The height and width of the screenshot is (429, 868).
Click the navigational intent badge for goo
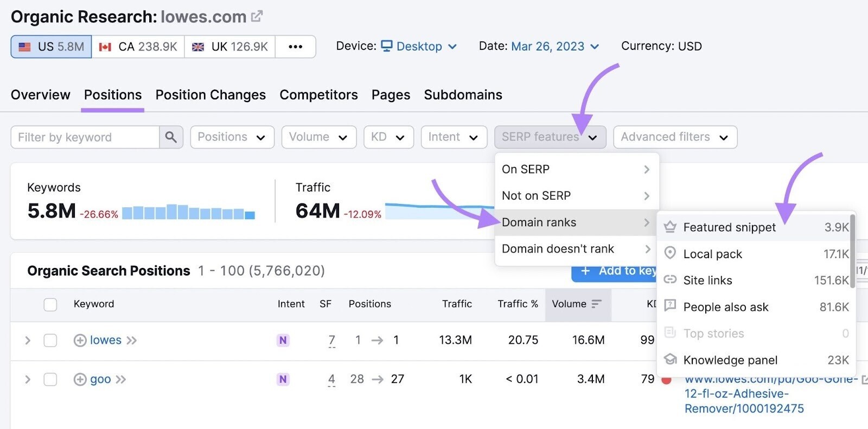(283, 379)
